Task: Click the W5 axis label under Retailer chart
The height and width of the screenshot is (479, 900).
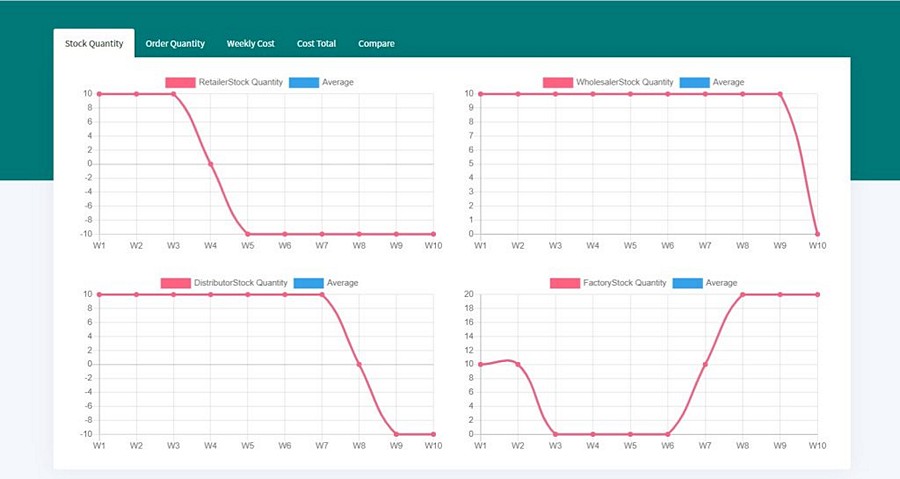Action: coord(247,246)
